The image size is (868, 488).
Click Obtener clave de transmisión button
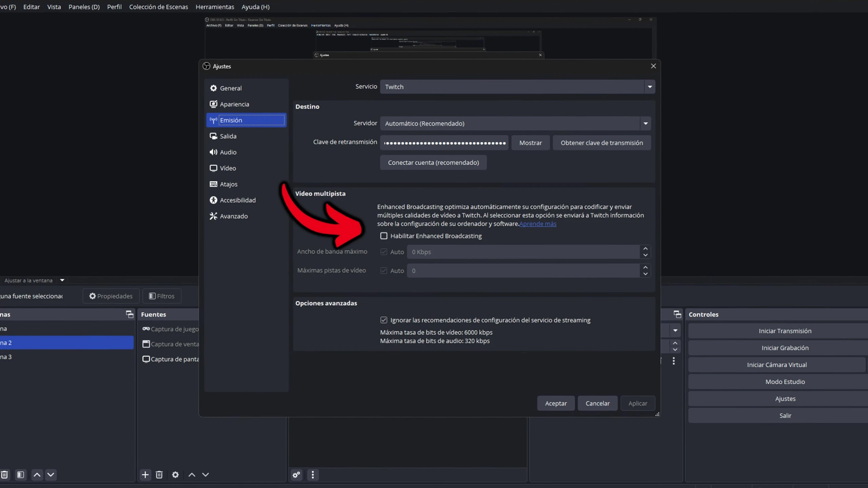602,143
